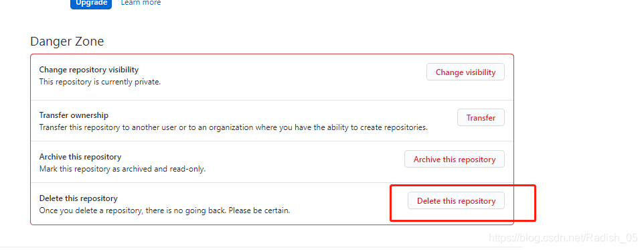Click the word 'organization' in transfer description

pos(231,127)
